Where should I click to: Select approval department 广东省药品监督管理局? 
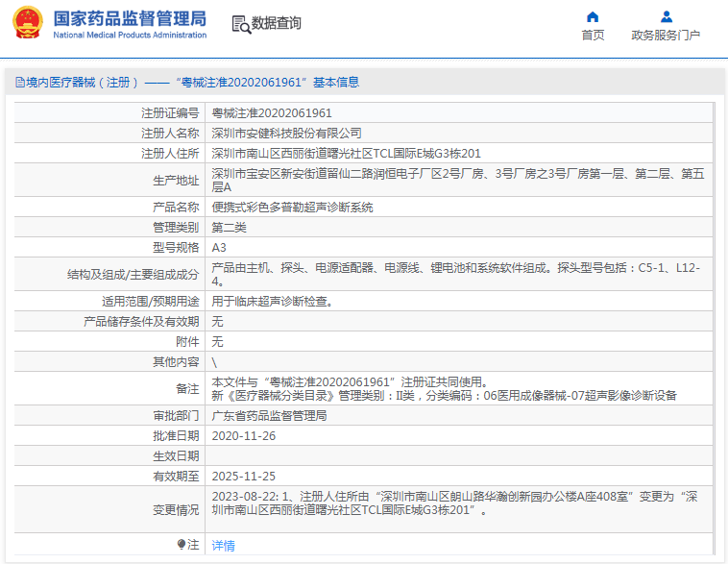coord(269,416)
